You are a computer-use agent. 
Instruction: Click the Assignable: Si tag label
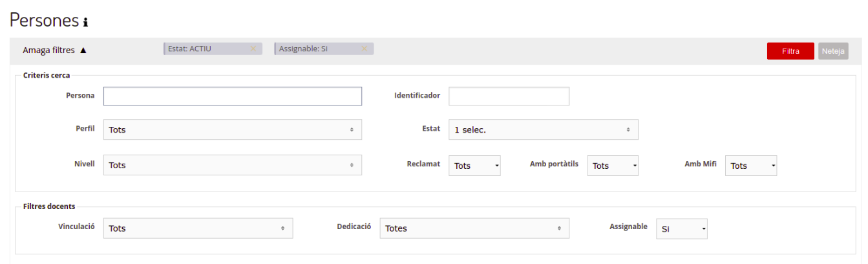pos(303,49)
